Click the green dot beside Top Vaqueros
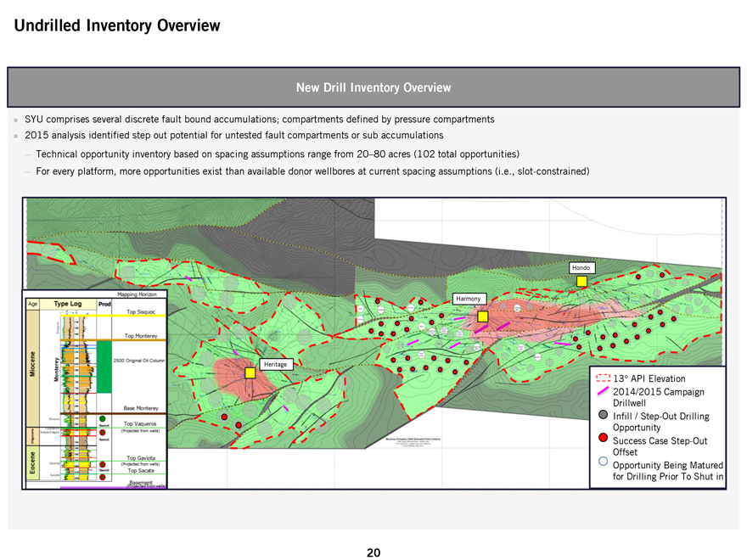The image size is (747, 560). [x=103, y=418]
